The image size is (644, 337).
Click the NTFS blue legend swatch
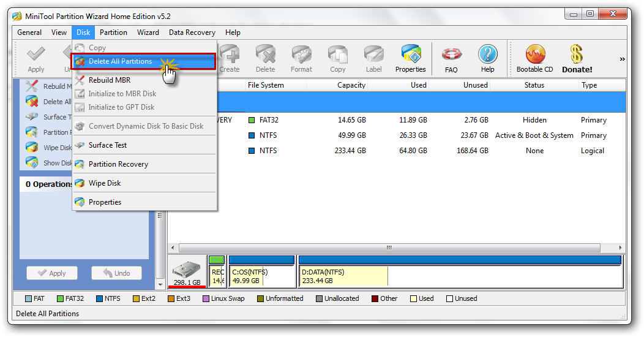click(x=99, y=299)
